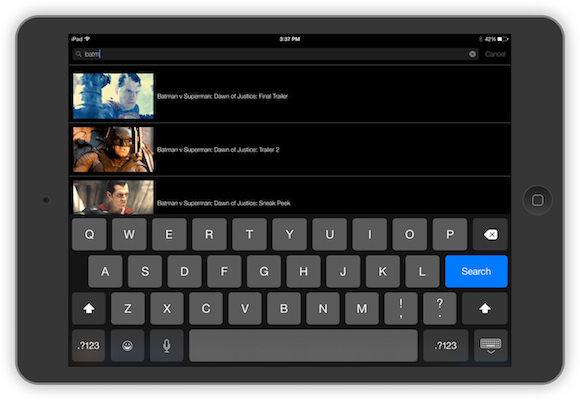Tap the T key
The width and height of the screenshot is (580, 400).
pos(249,234)
